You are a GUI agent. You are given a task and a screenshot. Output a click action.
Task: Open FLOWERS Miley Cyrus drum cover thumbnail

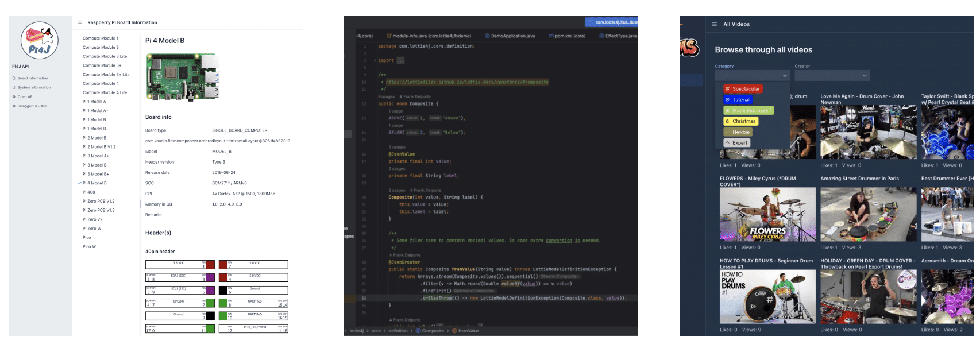[x=767, y=214]
